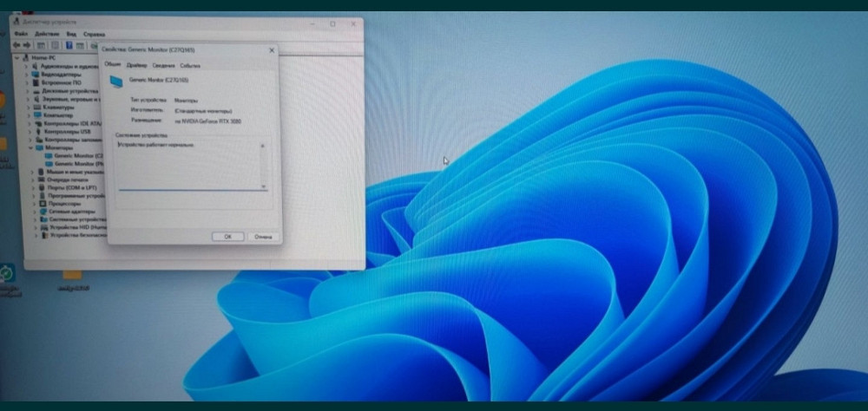
Task: Switch to the Сведения tab
Action: click(162, 65)
